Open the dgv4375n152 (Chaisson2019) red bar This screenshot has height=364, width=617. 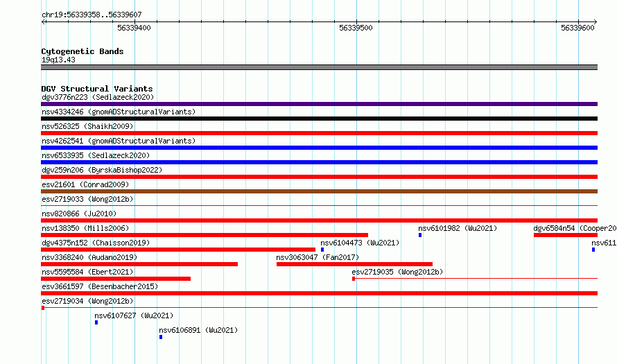(x=178, y=250)
